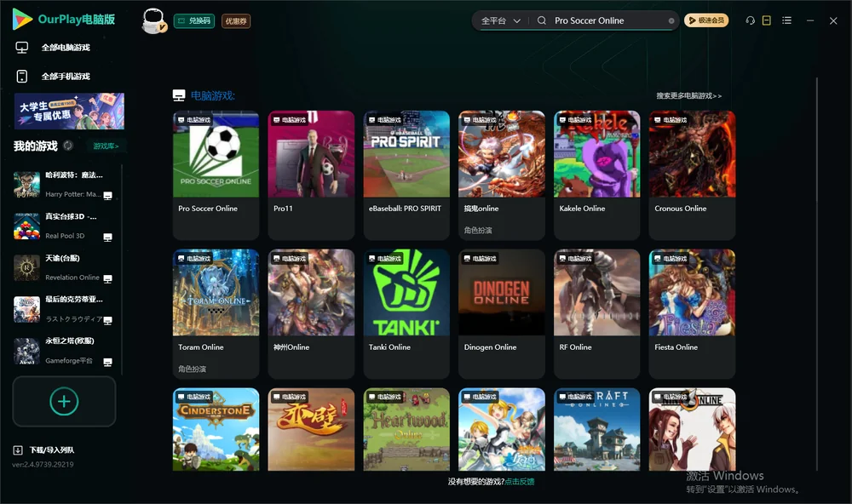Click the version text ver:2.4.9739.29219
Viewport: 852px width, 504px height.
pos(43,464)
